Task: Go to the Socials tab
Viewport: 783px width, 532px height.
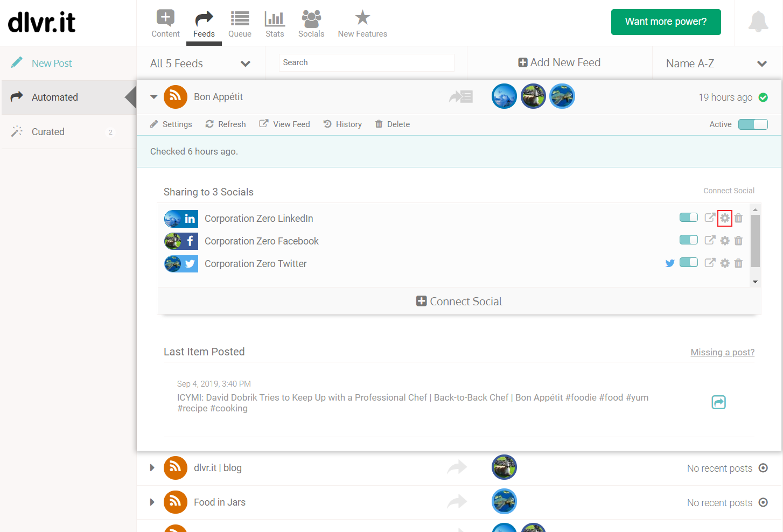Action: 311,24
